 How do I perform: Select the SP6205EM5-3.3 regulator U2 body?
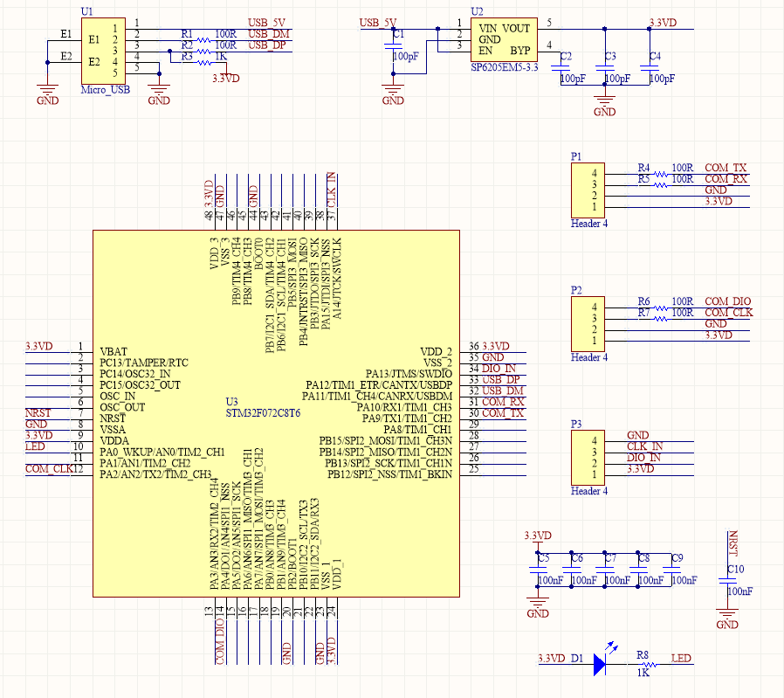pos(504,40)
